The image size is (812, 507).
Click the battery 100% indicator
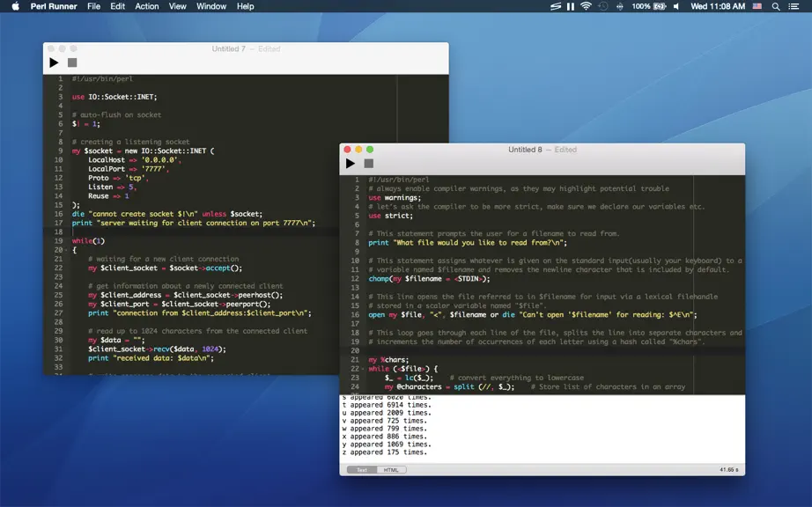(x=648, y=6)
